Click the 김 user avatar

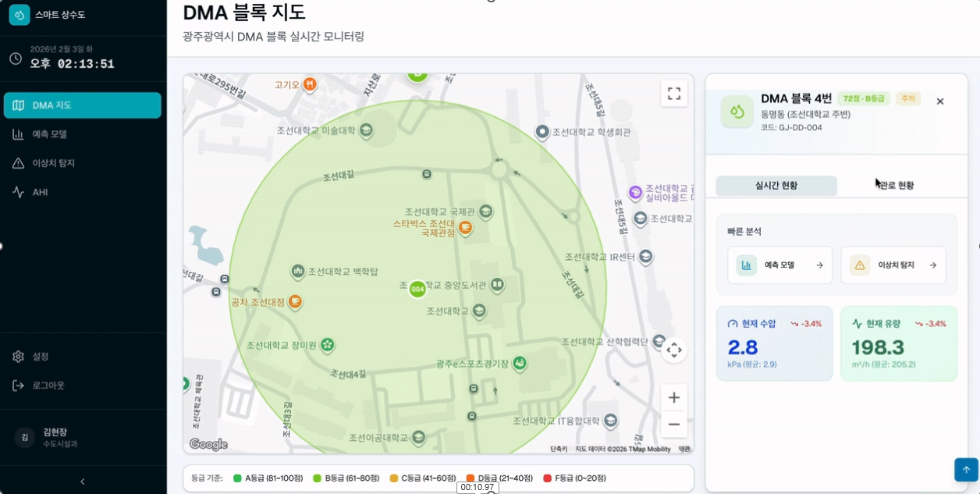pyautogui.click(x=24, y=437)
